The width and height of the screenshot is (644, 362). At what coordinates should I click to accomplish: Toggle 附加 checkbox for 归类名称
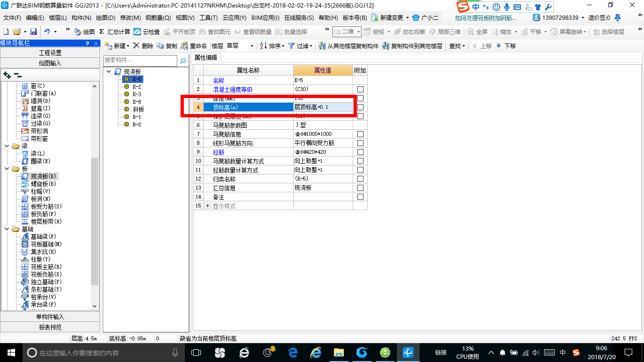click(x=360, y=179)
